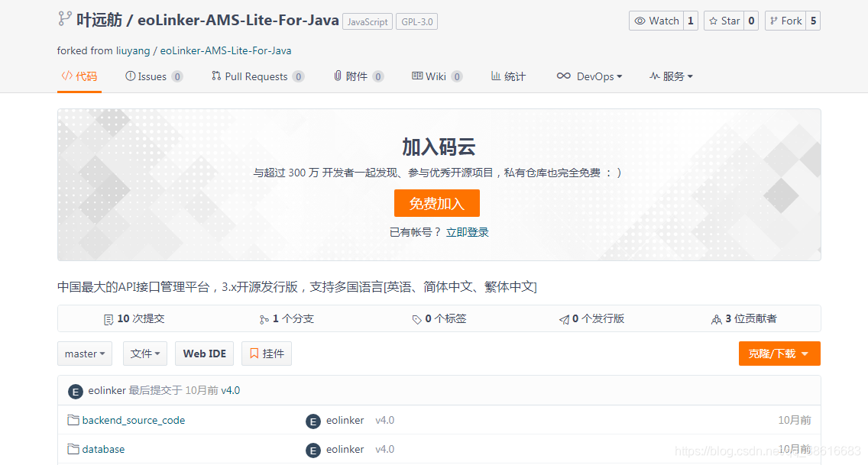
Task: Click the tag icon beside 0 个标签
Action: (417, 320)
